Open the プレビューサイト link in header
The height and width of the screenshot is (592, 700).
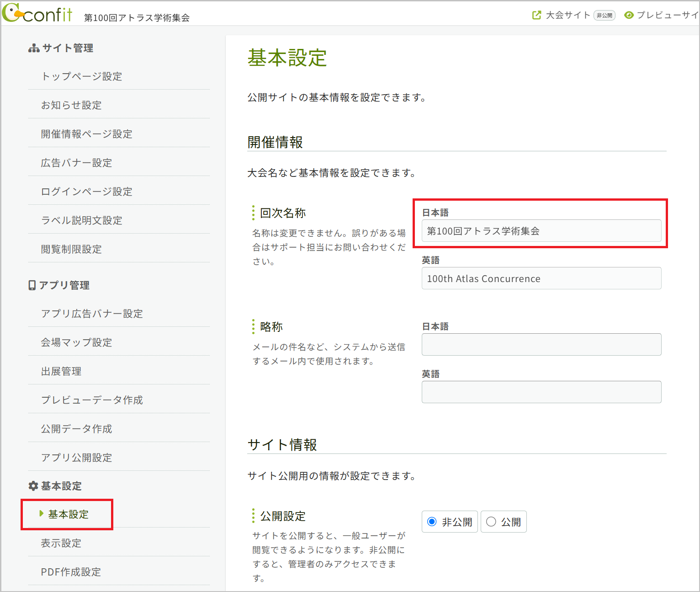(x=667, y=15)
